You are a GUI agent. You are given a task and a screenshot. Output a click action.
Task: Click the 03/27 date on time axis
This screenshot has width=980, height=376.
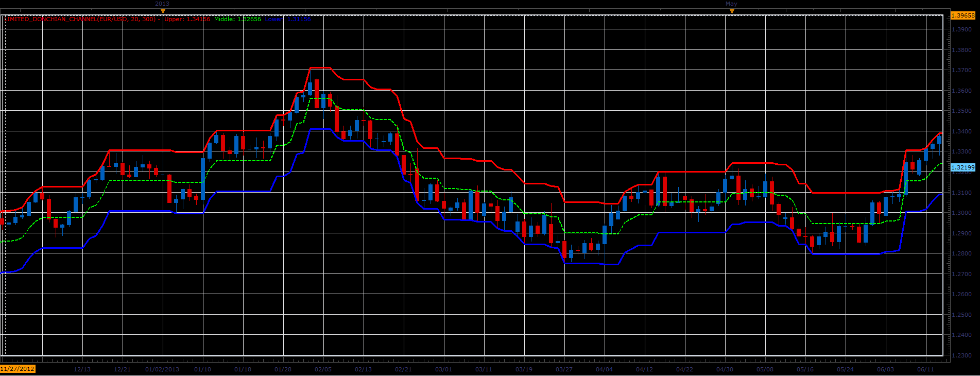(564, 369)
